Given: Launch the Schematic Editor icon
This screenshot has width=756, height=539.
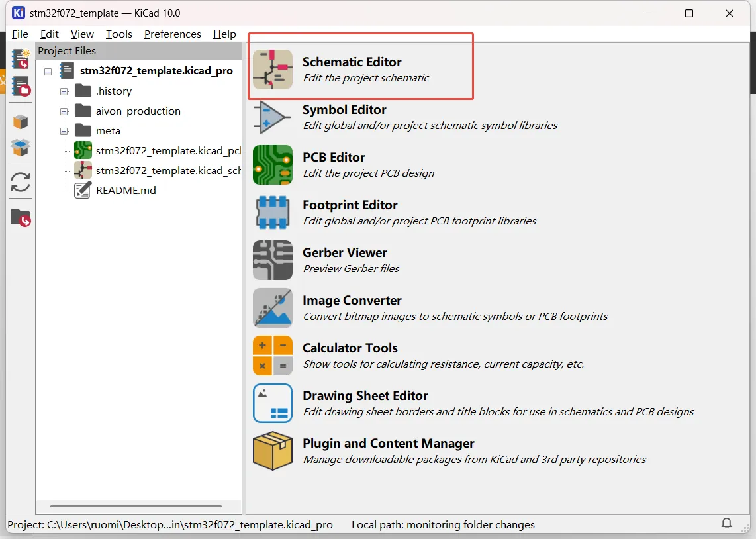Looking at the screenshot, I should coord(272,70).
